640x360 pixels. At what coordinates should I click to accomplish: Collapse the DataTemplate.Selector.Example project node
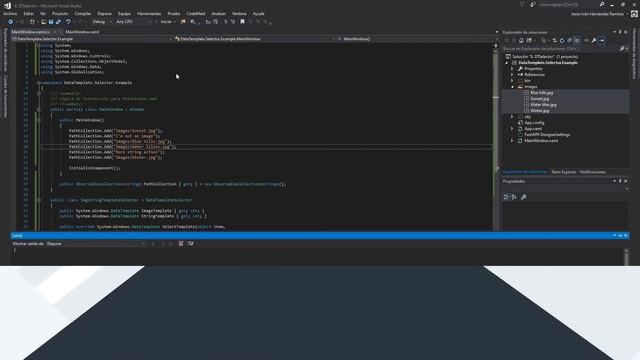[x=508, y=63]
